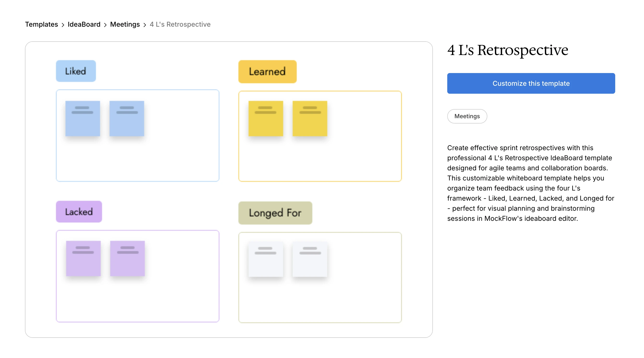Click Customize this template button
The width and height of the screenshot is (644, 358).
tap(531, 83)
